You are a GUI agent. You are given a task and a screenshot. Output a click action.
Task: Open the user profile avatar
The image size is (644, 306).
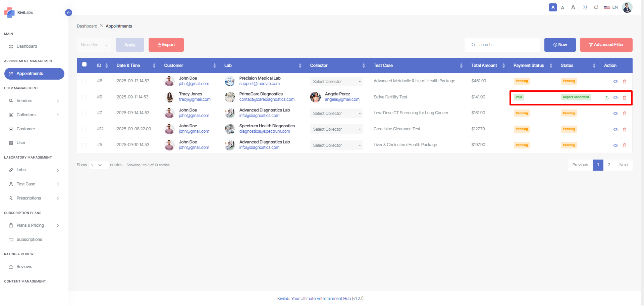click(627, 7)
